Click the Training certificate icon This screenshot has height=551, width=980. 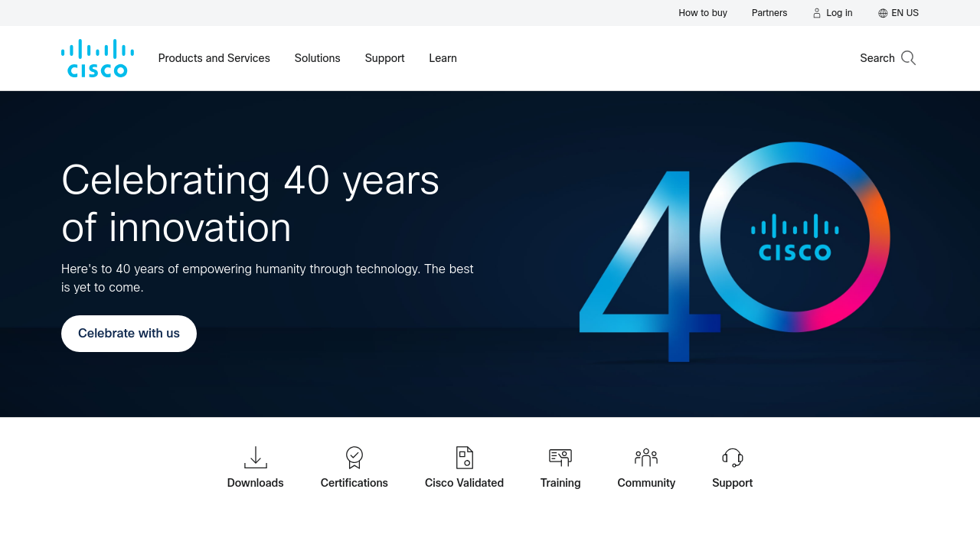point(560,458)
